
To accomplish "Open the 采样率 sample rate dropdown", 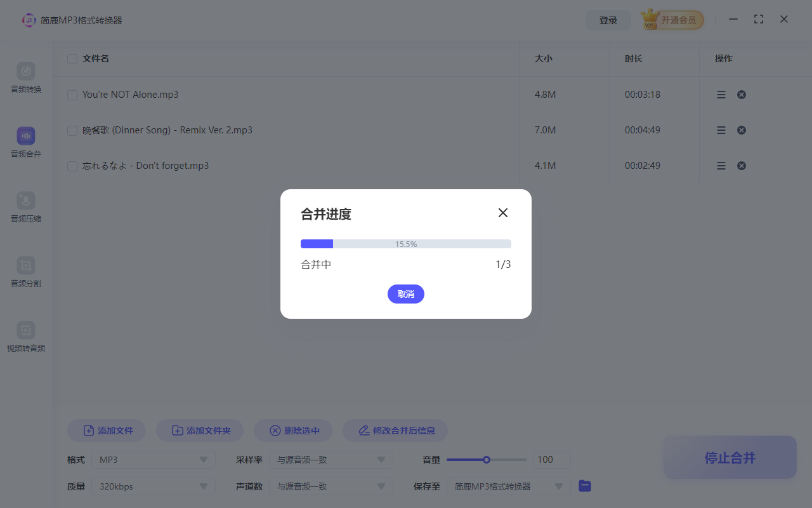I will click(331, 460).
